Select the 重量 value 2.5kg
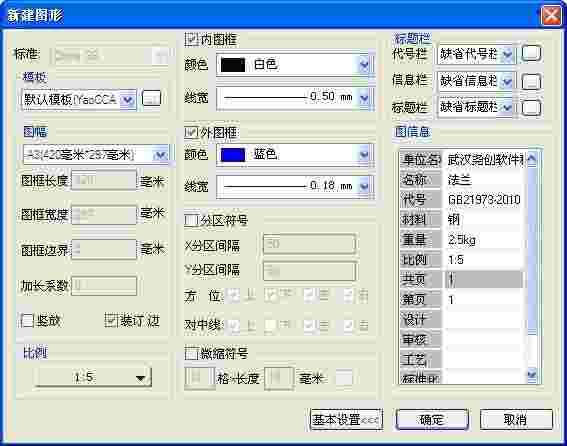Image resolution: width=567 pixels, height=446 pixels. click(485, 239)
